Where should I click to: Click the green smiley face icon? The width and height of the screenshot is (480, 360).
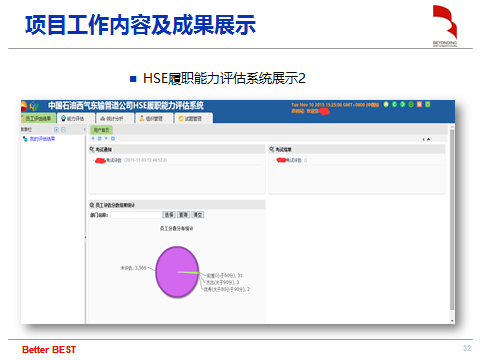(x=411, y=104)
